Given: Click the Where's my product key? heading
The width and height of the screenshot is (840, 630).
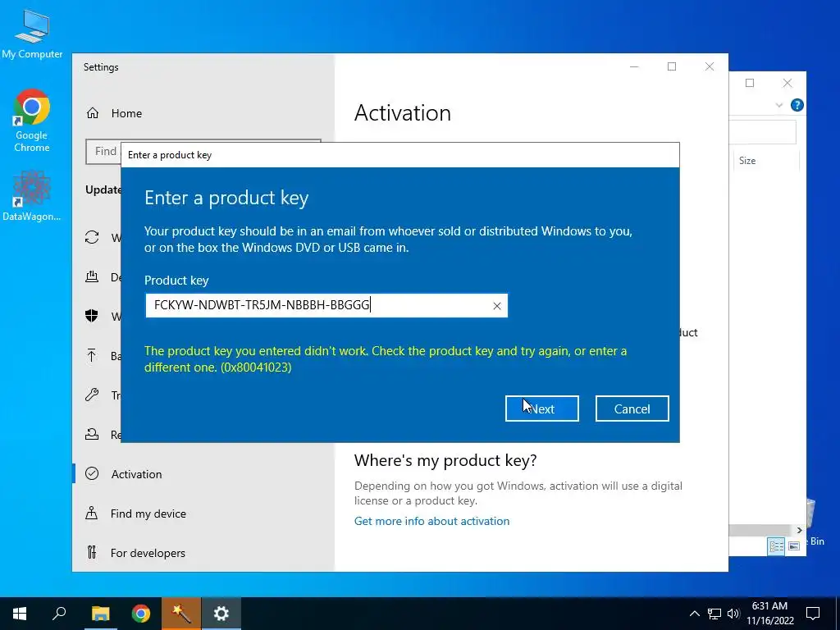Looking at the screenshot, I should tap(445, 460).
